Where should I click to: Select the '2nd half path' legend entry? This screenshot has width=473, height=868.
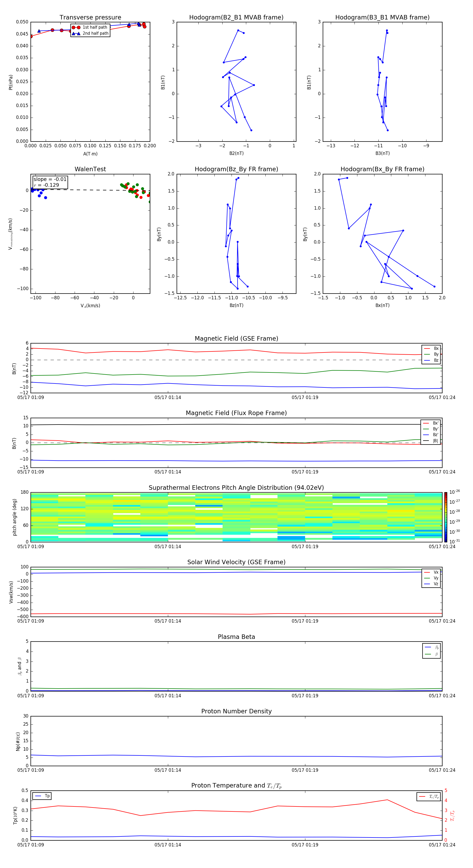[x=90, y=33]
